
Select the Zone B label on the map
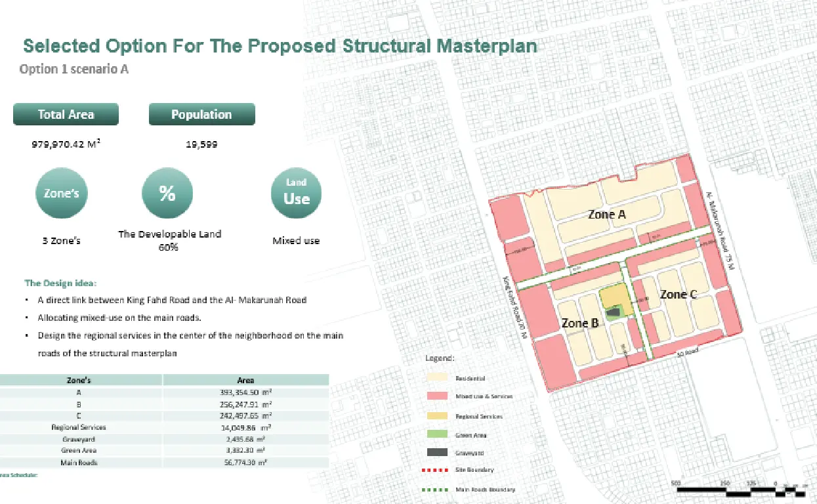click(x=579, y=323)
